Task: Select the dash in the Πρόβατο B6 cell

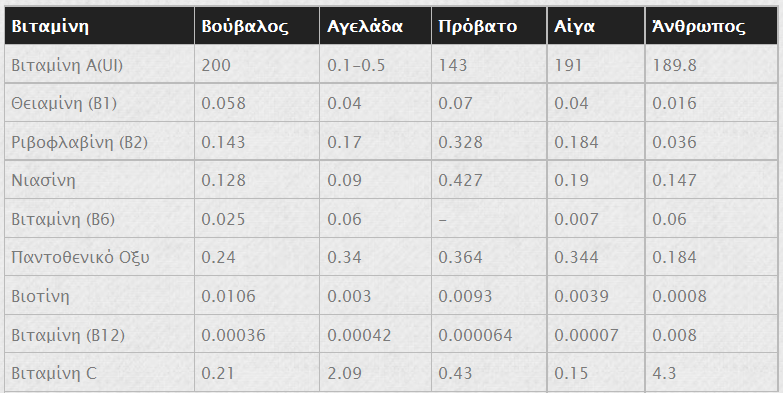Action: tap(442, 219)
